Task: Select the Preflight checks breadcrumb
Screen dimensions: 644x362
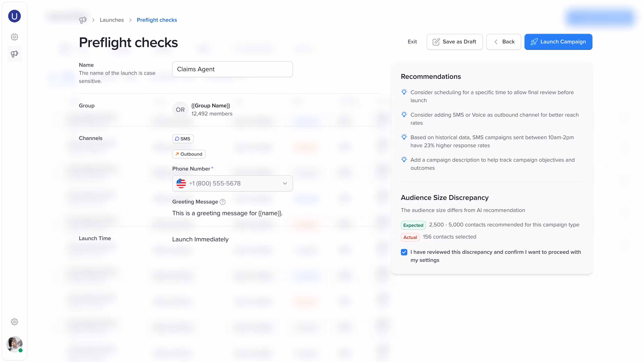Action: pyautogui.click(x=157, y=20)
